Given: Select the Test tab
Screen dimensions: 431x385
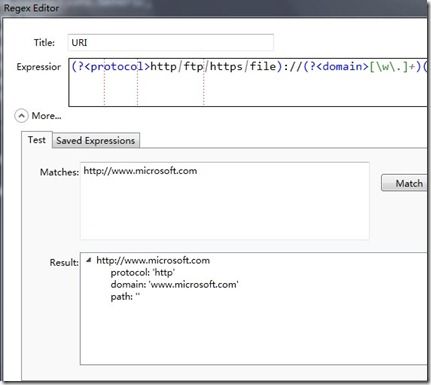Looking at the screenshot, I should tap(37, 140).
